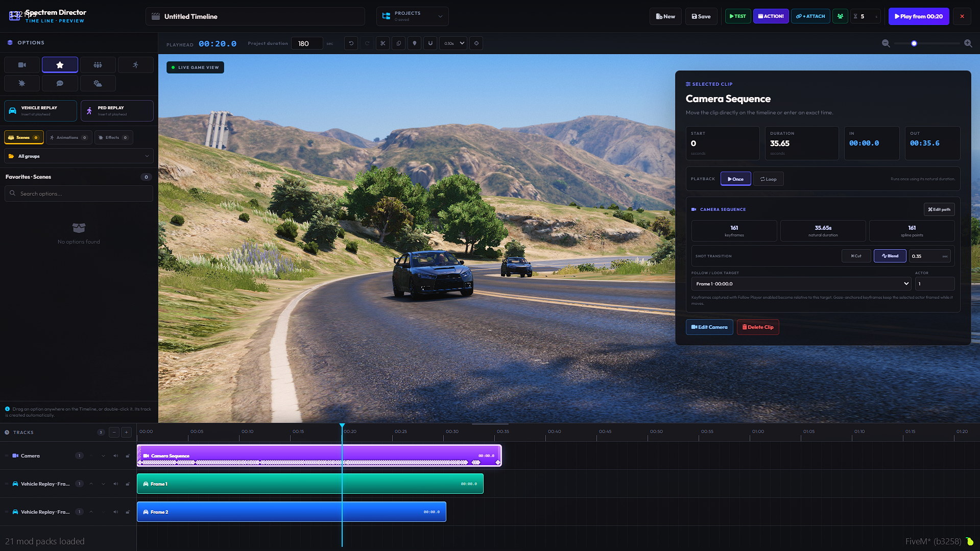Click the scissors split tool

point(383,43)
